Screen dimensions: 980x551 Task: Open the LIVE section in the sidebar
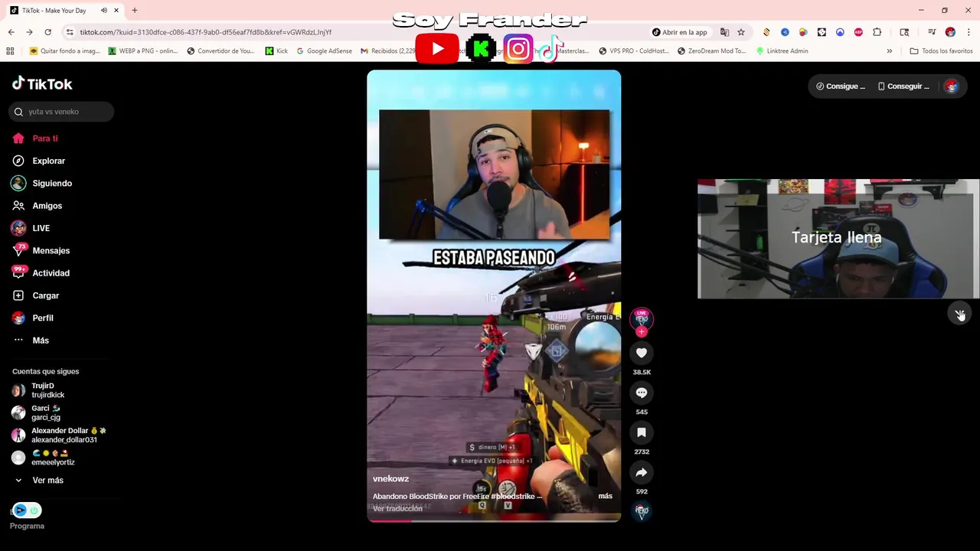point(31,228)
